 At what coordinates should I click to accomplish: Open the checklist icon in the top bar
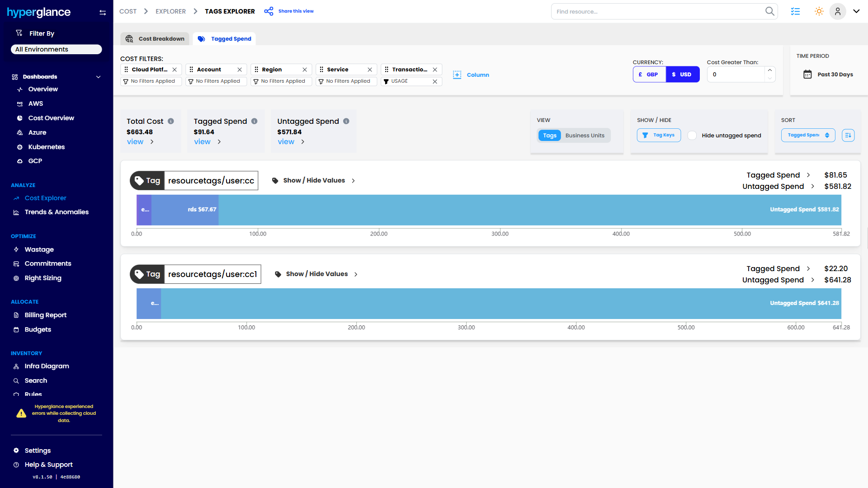point(795,11)
